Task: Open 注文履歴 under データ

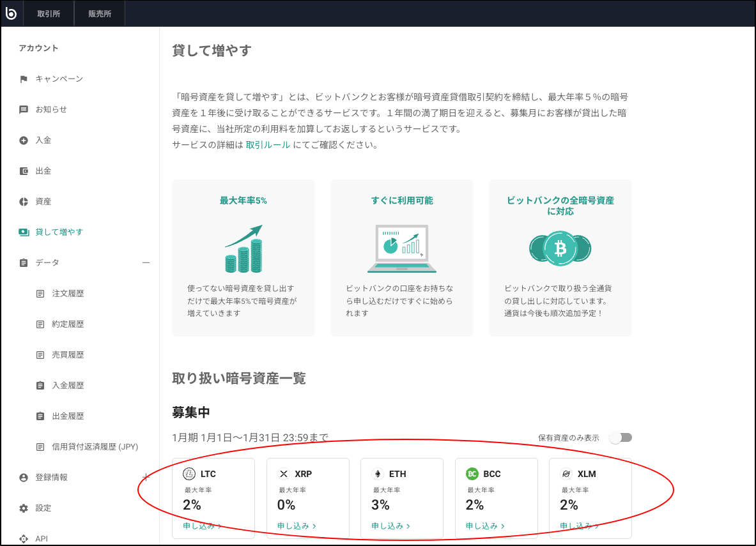Action: click(68, 294)
